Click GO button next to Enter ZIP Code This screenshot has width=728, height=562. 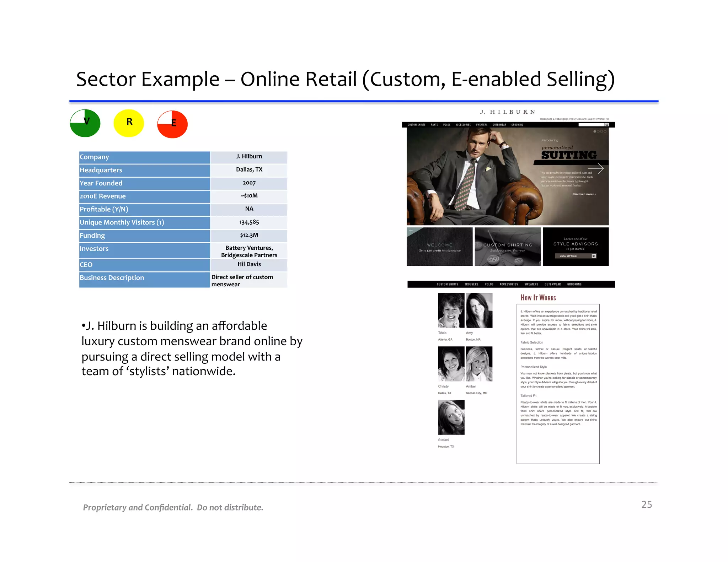click(x=594, y=256)
